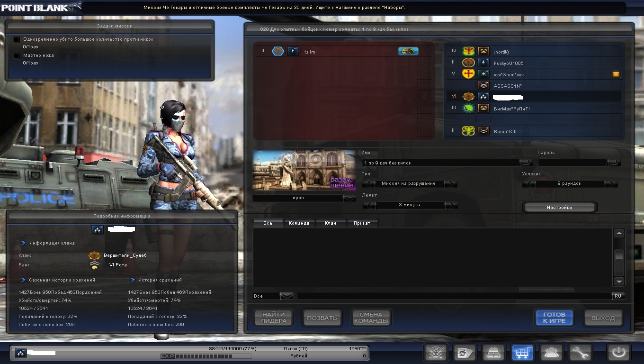Screen dimensions: 644x364
Task: Open the inventory backpack icon
Action: point(493,353)
